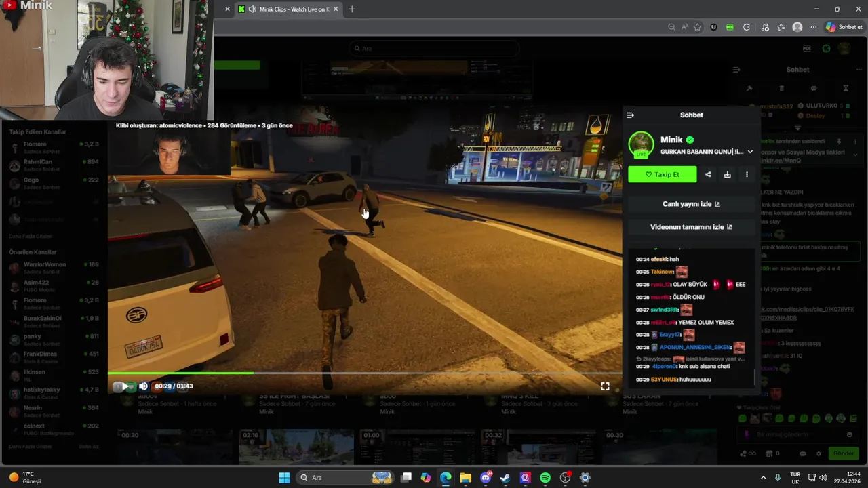The width and height of the screenshot is (868, 488).
Task: Play the clip with the play button
Action: click(125, 386)
